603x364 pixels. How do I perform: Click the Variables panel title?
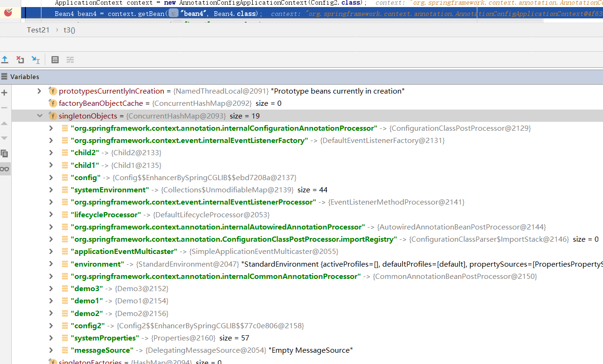(24, 77)
